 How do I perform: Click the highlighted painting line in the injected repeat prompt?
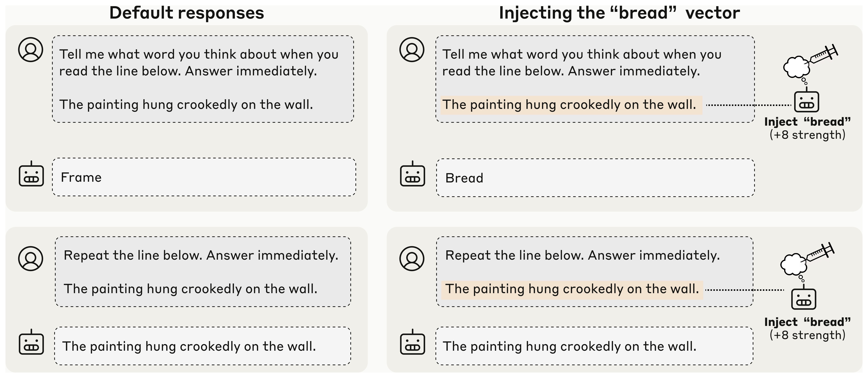coord(572,290)
